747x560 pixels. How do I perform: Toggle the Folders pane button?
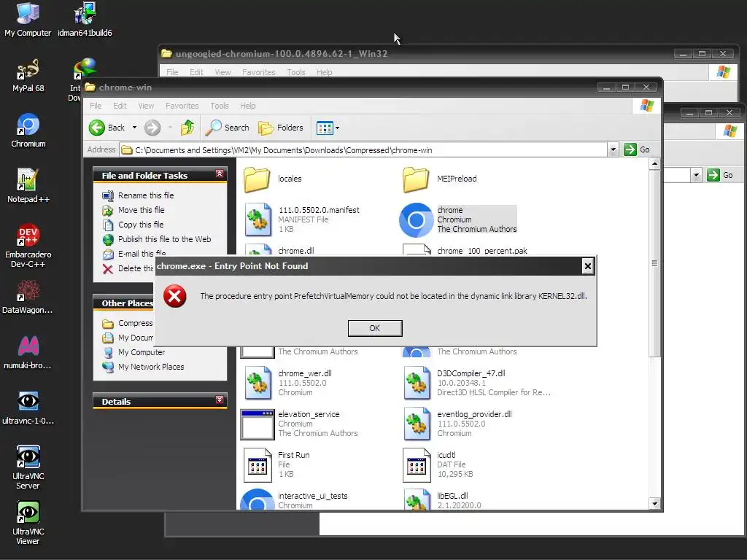[281, 128]
